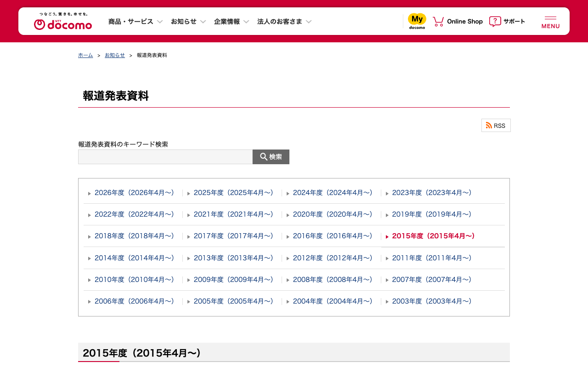Open 2009年度（2009年4月〜） link
This screenshot has height=368, width=588.
[233, 280]
